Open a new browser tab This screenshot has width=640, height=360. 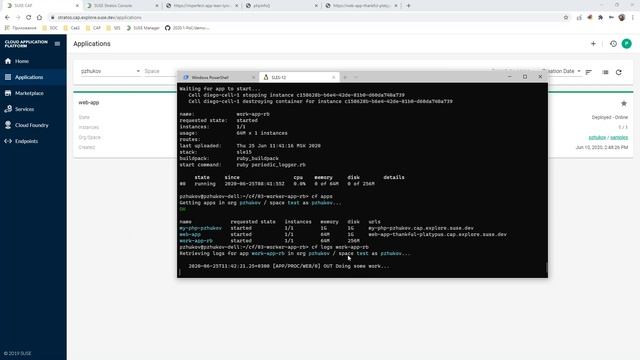[x=408, y=6]
